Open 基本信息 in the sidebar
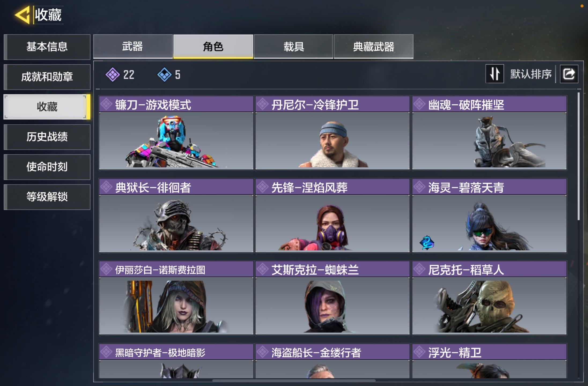The width and height of the screenshot is (588, 386). (47, 47)
